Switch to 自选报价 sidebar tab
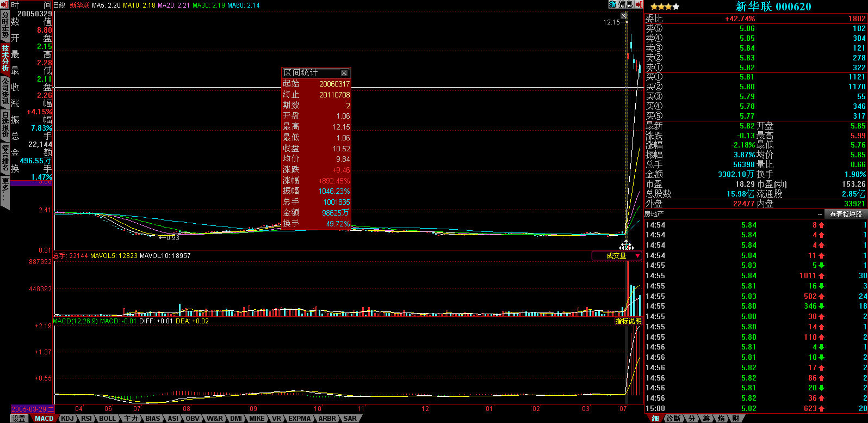868x423 pixels. [5, 124]
